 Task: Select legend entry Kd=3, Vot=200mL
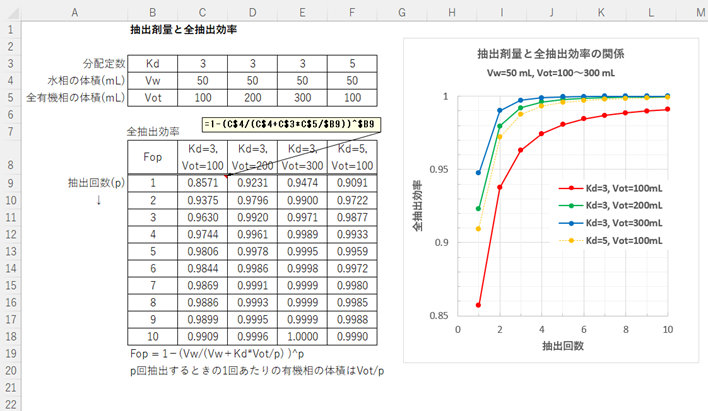610,206
